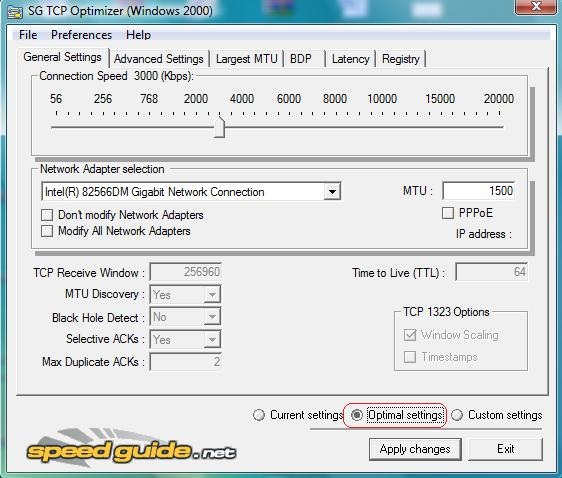Enable the PPPoE checkbox

(x=448, y=213)
